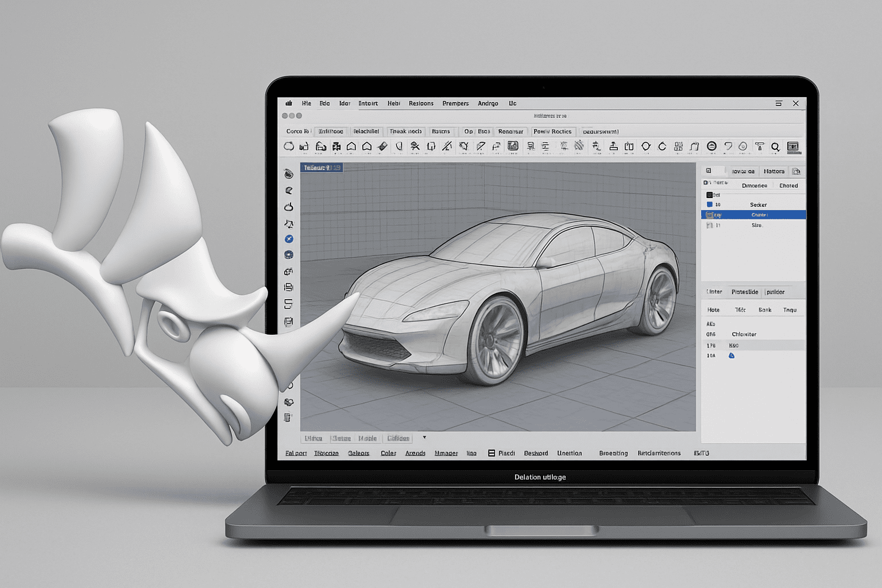Click the monitor display icon at toolbar's right end
Screen dimensions: 882x588
[x=793, y=146]
